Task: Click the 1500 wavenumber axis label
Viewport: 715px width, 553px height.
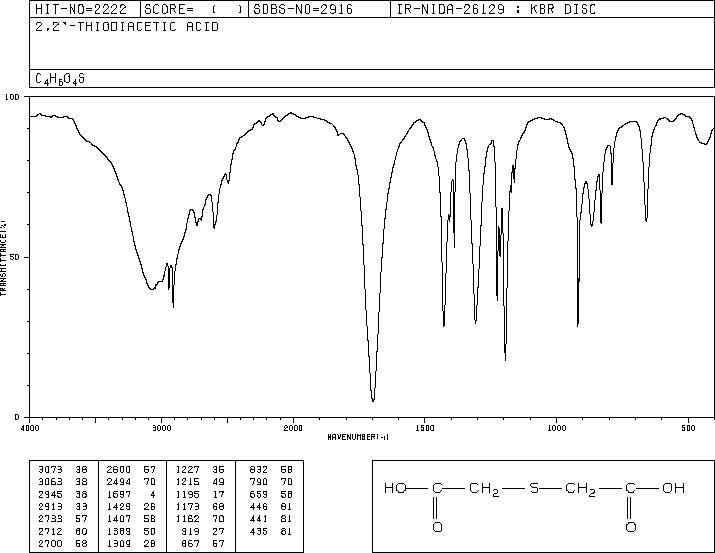Action: coord(425,428)
